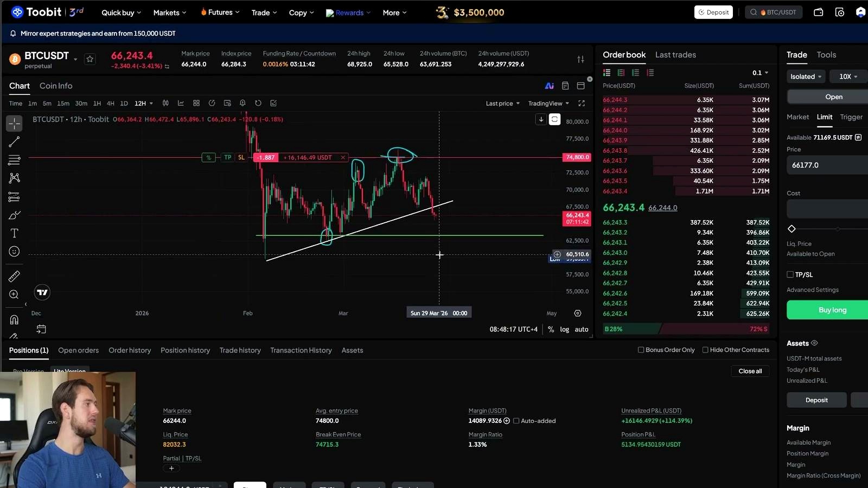Open order book 0.1 precision dropdown
The image size is (868, 488).
click(760, 73)
